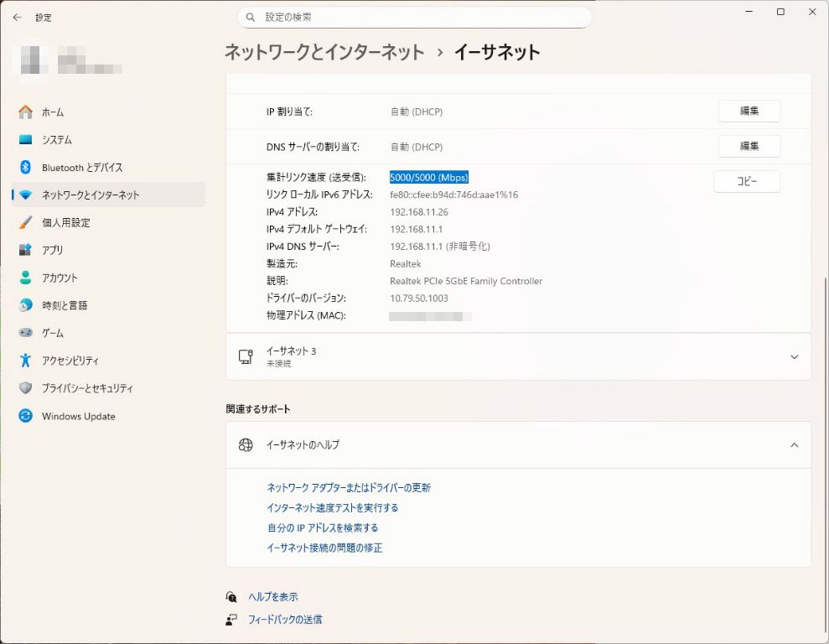829x644 pixels.
Task: Open ゲーム settings
Action: 108,333
